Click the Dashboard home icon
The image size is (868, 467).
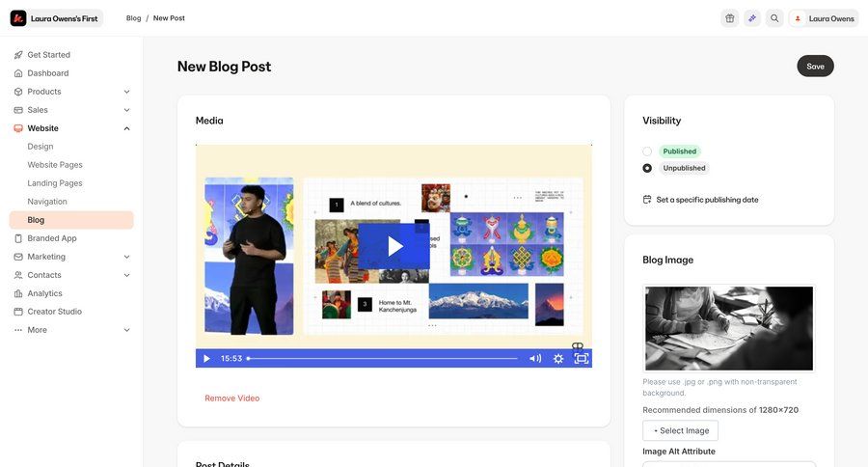point(18,73)
